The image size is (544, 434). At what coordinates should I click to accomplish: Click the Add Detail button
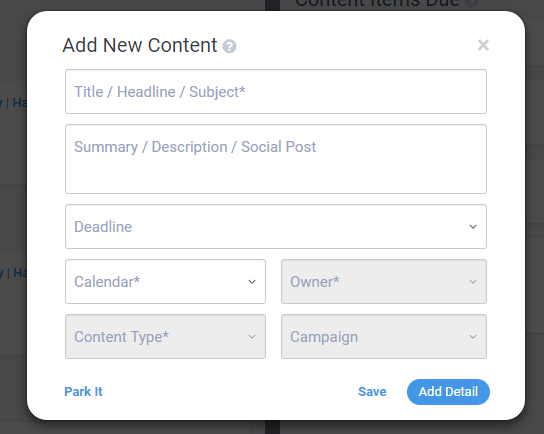coord(448,392)
